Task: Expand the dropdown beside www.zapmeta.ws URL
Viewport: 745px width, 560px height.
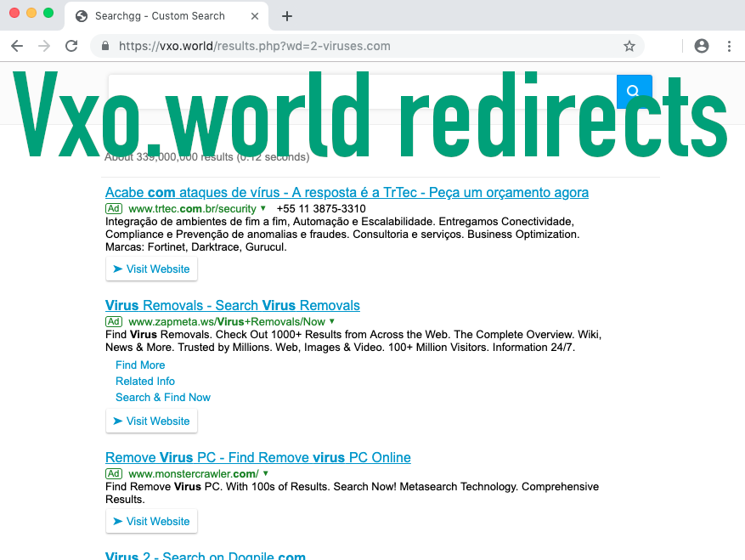Action: click(331, 322)
